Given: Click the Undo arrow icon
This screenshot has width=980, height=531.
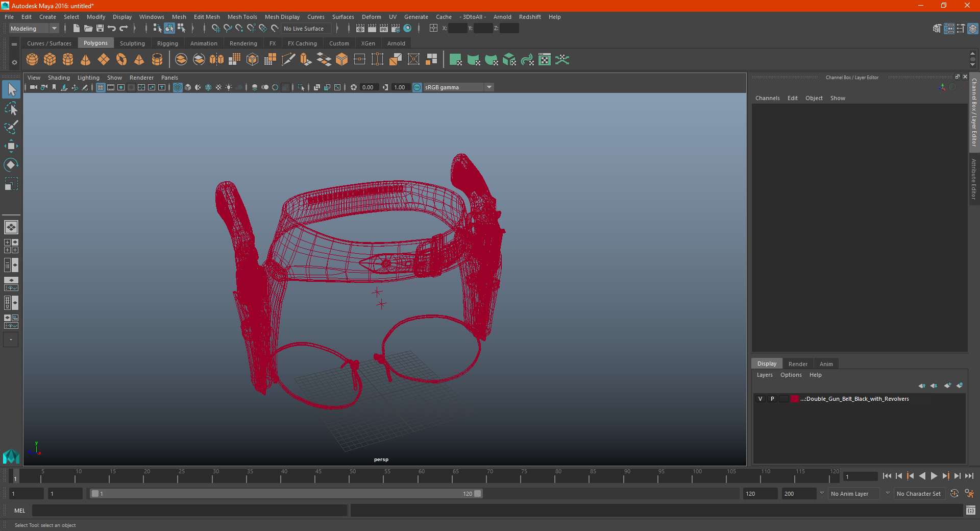Looking at the screenshot, I should (x=112, y=29).
